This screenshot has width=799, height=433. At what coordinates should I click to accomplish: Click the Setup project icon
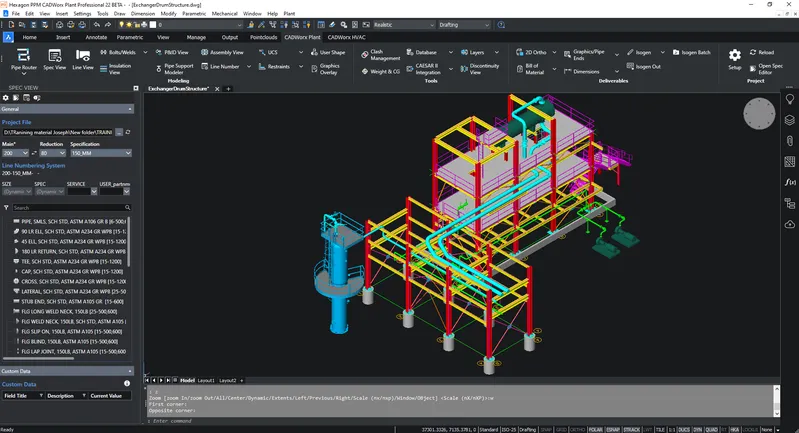[734, 59]
